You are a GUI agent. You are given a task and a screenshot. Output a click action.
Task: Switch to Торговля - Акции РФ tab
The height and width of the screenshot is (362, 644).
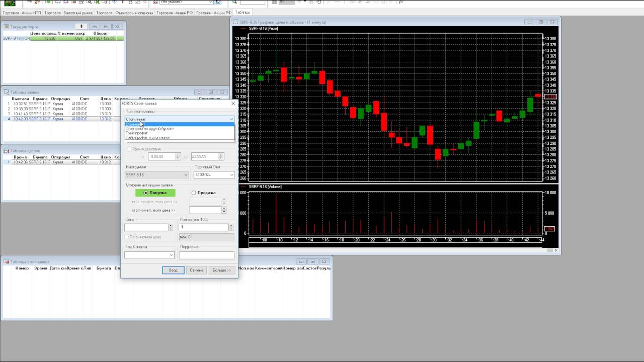tap(175, 12)
